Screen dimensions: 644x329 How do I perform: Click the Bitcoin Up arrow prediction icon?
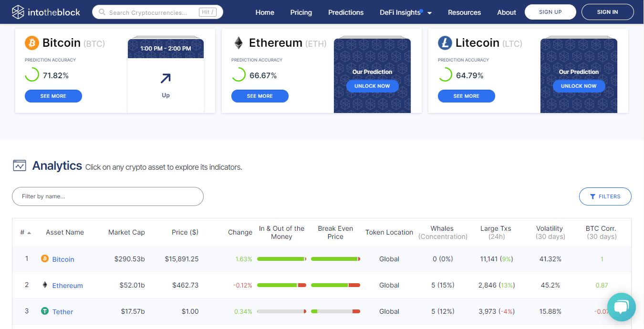click(166, 79)
